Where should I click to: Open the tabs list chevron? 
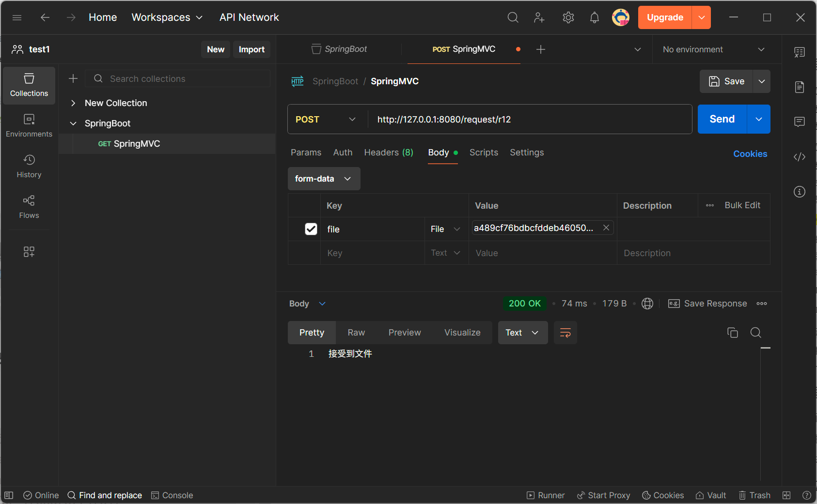(x=638, y=49)
